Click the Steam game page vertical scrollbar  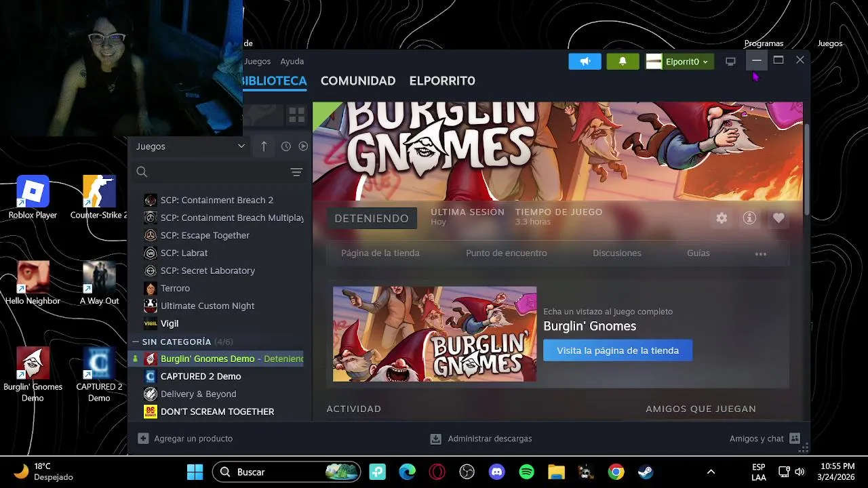(806, 169)
